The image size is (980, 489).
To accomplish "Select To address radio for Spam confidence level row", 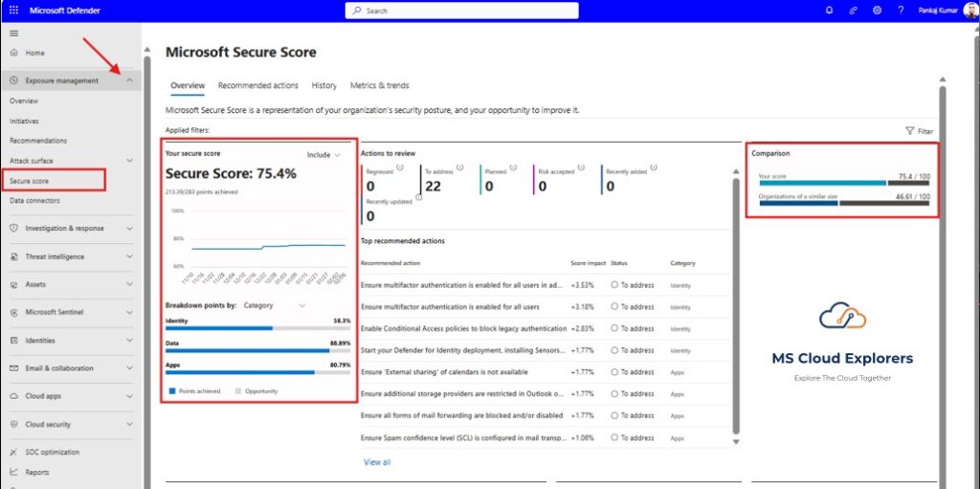I will click(614, 437).
